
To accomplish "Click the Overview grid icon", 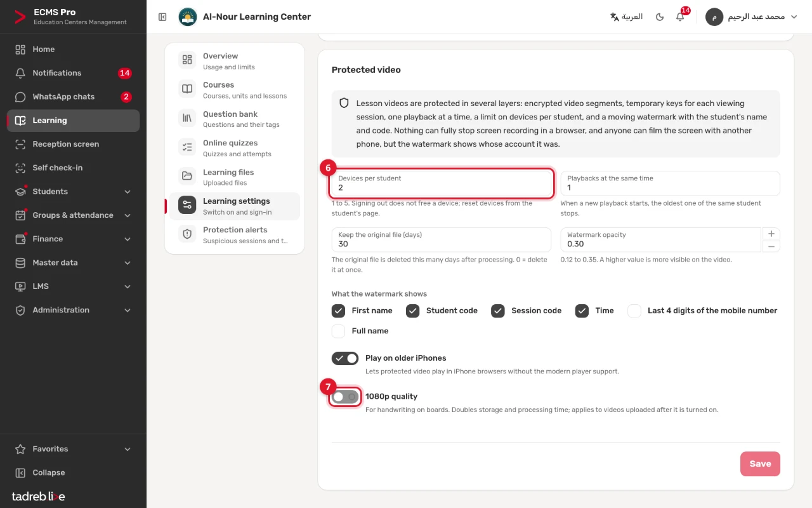I will point(187,60).
